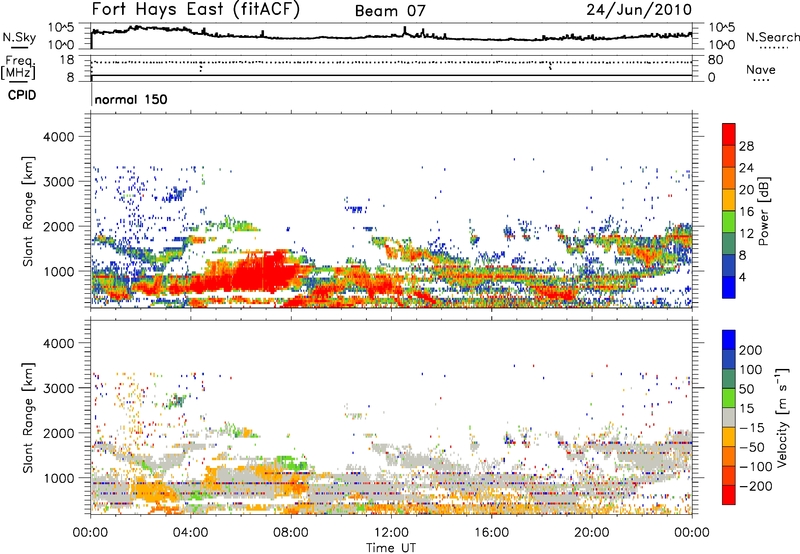Click the 'CPID' label

click(22, 95)
